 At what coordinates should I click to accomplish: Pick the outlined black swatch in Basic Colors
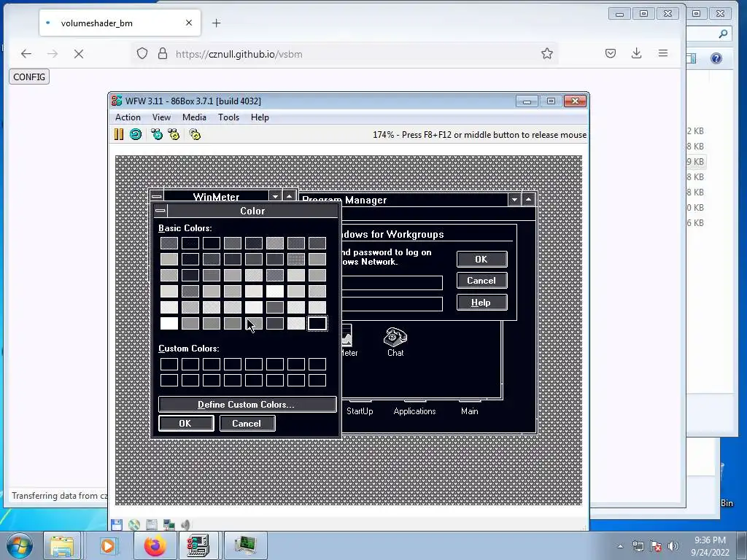click(x=317, y=323)
